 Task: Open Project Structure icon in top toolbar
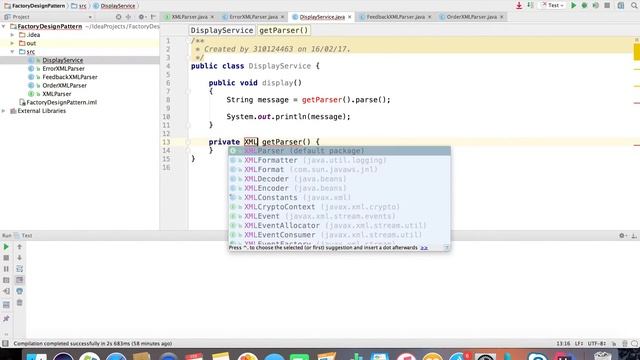coord(621,5)
